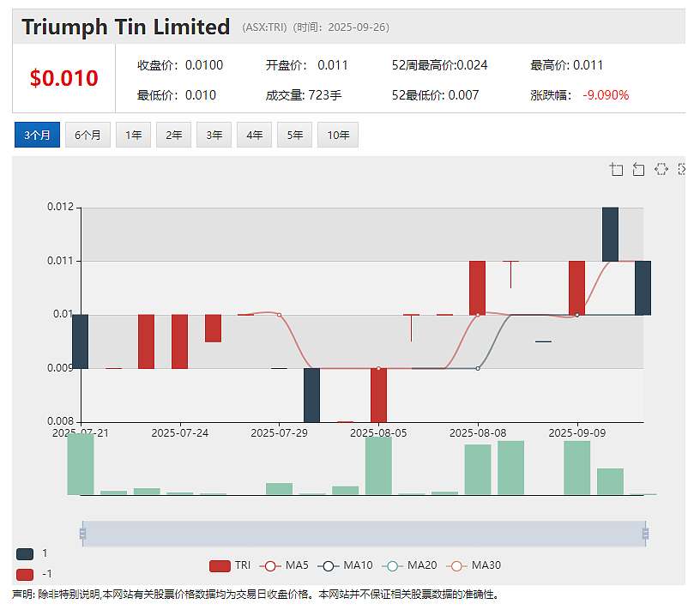Click the 声明 disclaimer text at bottom

click(256, 595)
